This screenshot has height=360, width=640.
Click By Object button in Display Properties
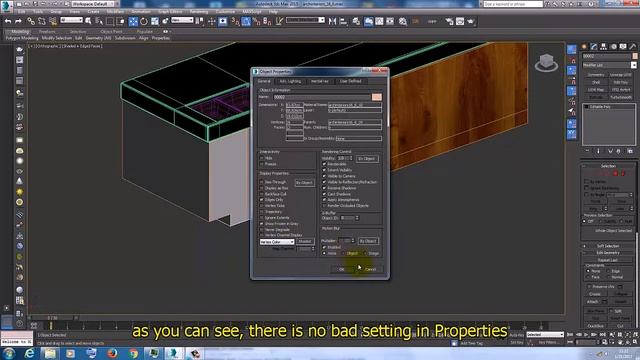(304, 182)
